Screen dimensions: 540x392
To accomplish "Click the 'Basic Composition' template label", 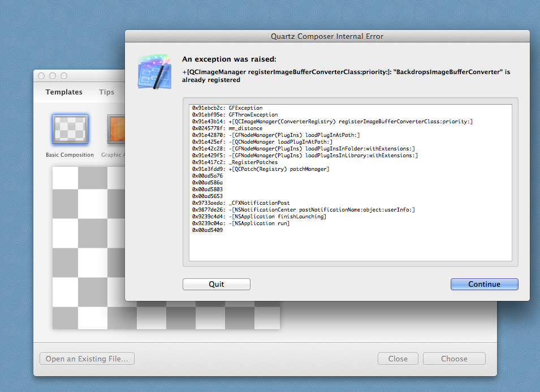I will point(70,154).
